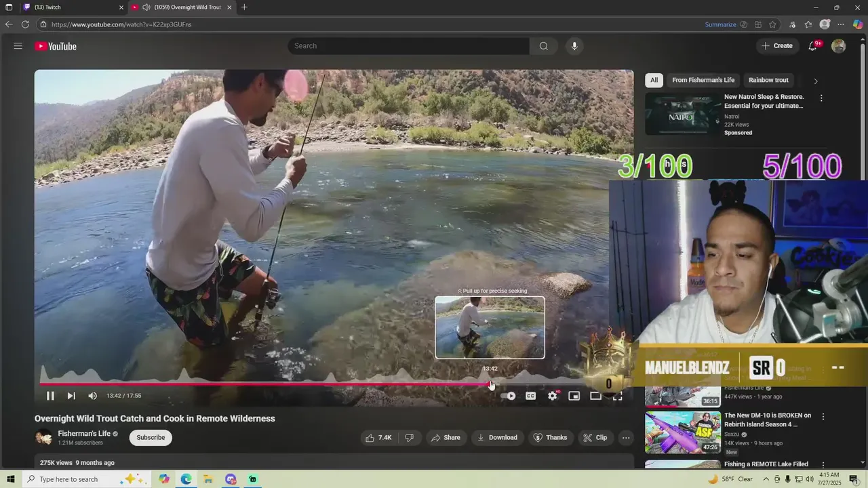This screenshot has width=868, height=488.
Task: Send Thanks to the creator
Action: click(550, 438)
